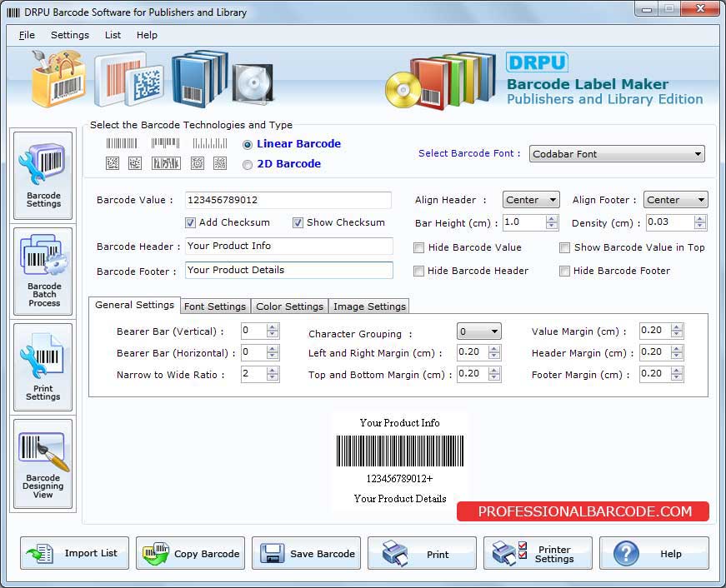The height and width of the screenshot is (588, 726).
Task: Enable Hide Barcode Footer
Action: [x=564, y=271]
